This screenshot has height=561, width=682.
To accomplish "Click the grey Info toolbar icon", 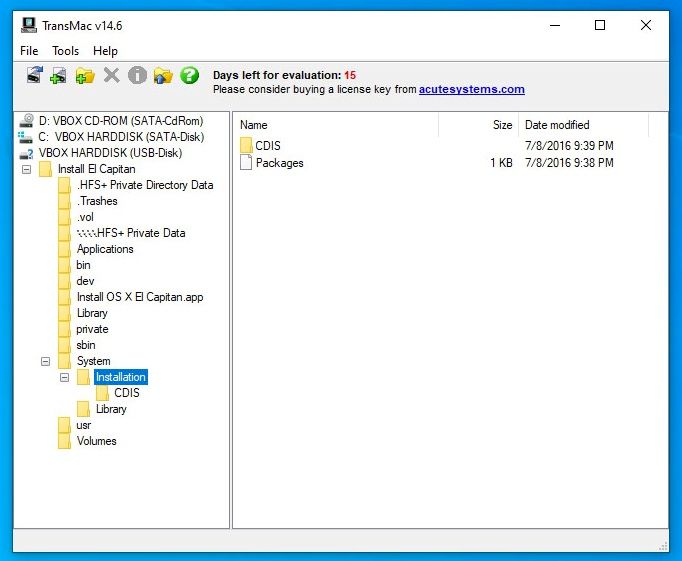I will pyautogui.click(x=137, y=75).
